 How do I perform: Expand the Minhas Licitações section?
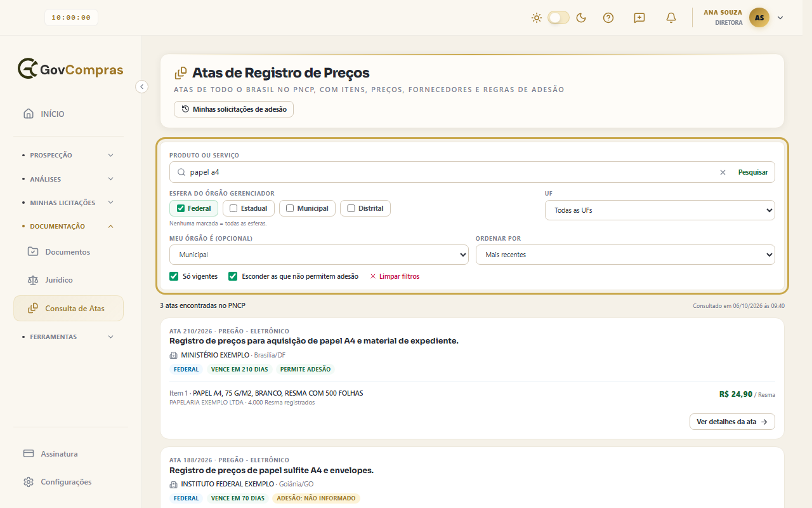click(x=69, y=203)
